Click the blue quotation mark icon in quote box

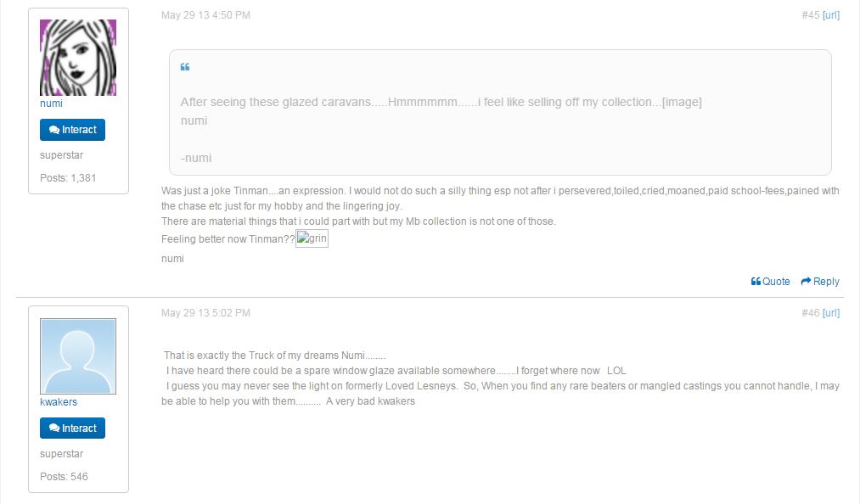[185, 67]
